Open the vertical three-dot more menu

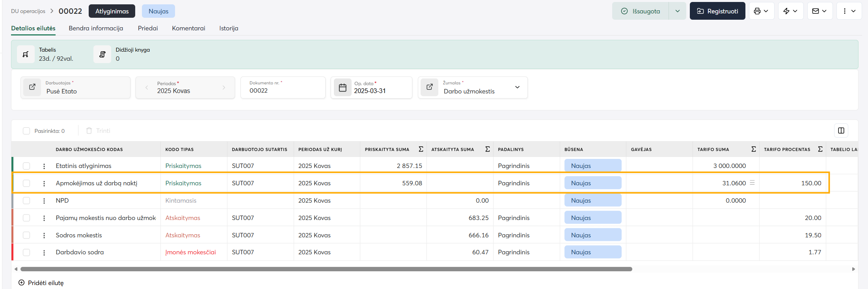click(849, 11)
